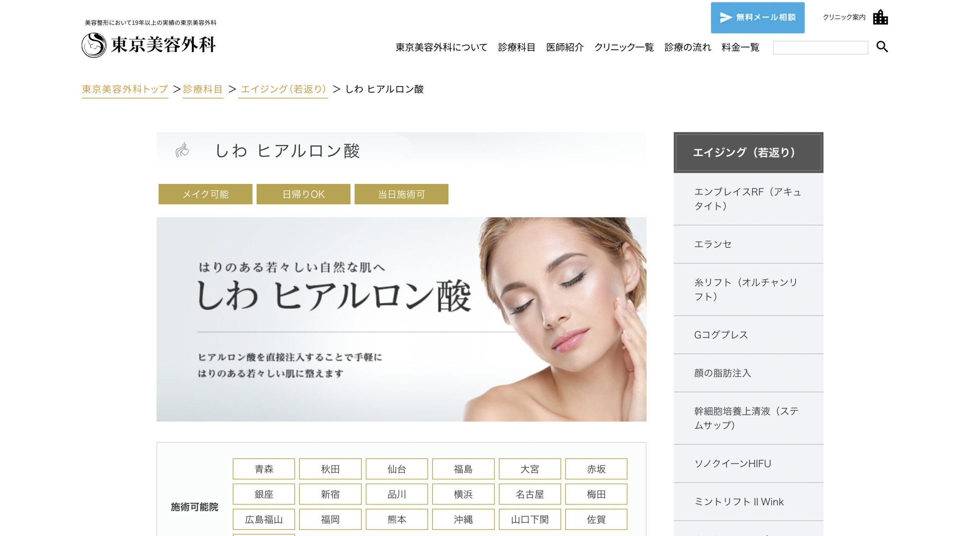This screenshot has width=980, height=536.
Task: Open 医師紹介 navigation item
Action: pos(565,47)
